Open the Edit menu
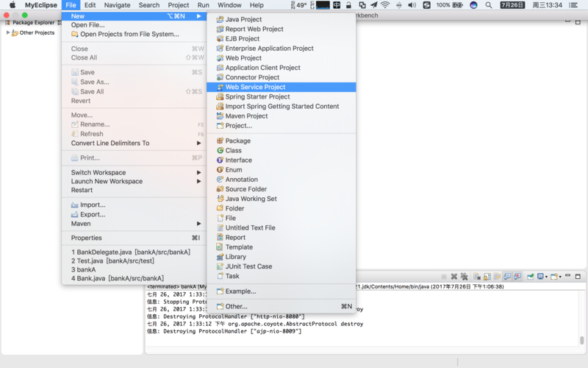 coord(90,5)
